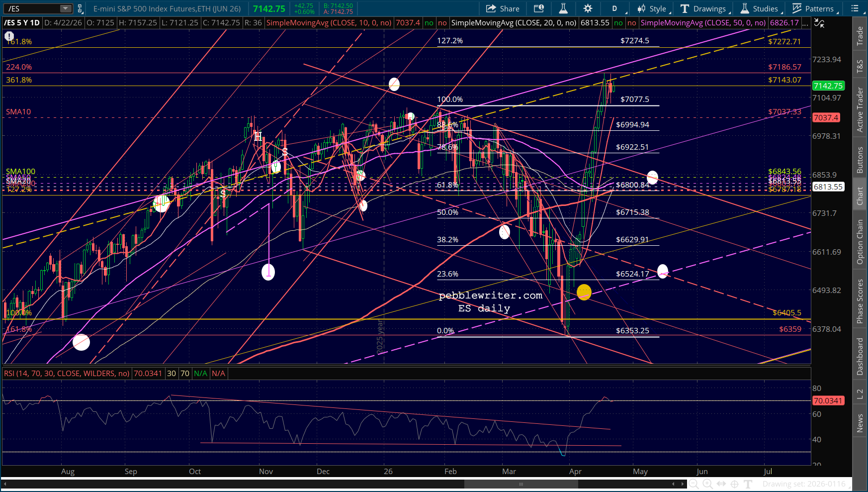Click the 7142.75 last price in header
Image resolution: width=868 pixels, height=492 pixels.
point(269,8)
